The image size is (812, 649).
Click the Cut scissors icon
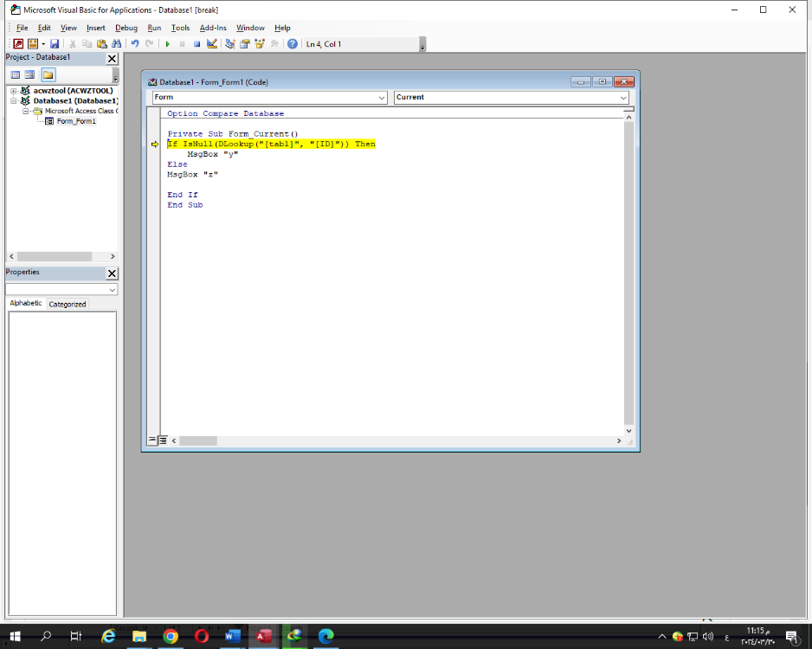(73, 44)
